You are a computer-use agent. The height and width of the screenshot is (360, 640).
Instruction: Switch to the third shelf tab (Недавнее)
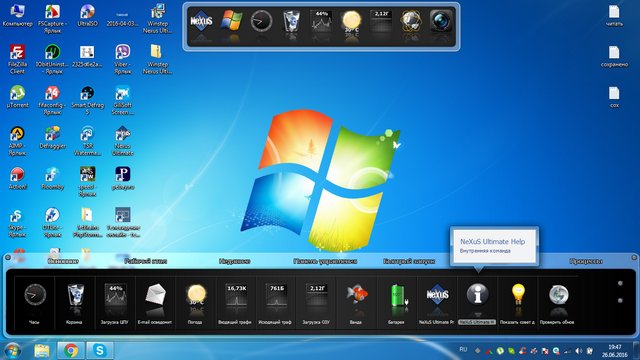(x=235, y=261)
